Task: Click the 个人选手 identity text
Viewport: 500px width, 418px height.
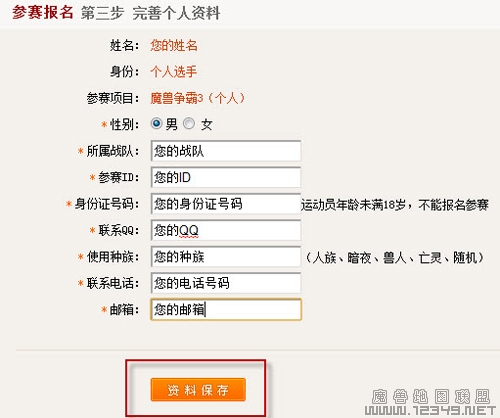Action: pos(174,72)
